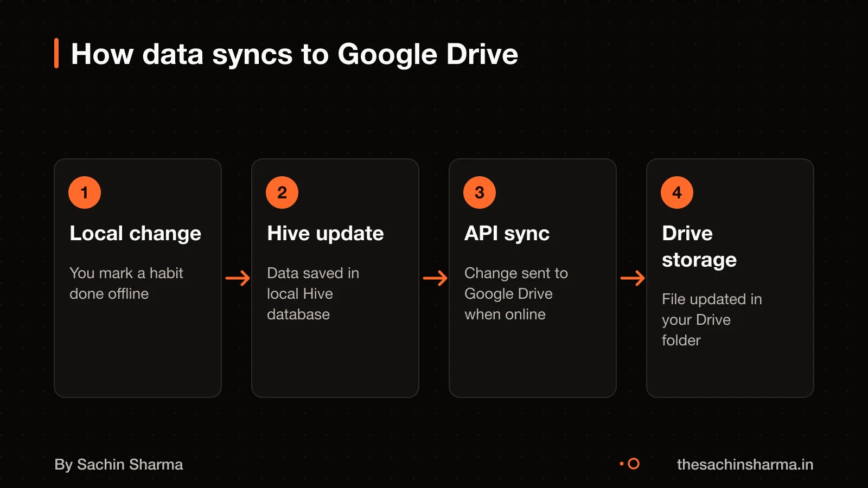868x488 pixels.
Task: Click the 'How data syncs to Google Drive' title
Action: pos(295,54)
